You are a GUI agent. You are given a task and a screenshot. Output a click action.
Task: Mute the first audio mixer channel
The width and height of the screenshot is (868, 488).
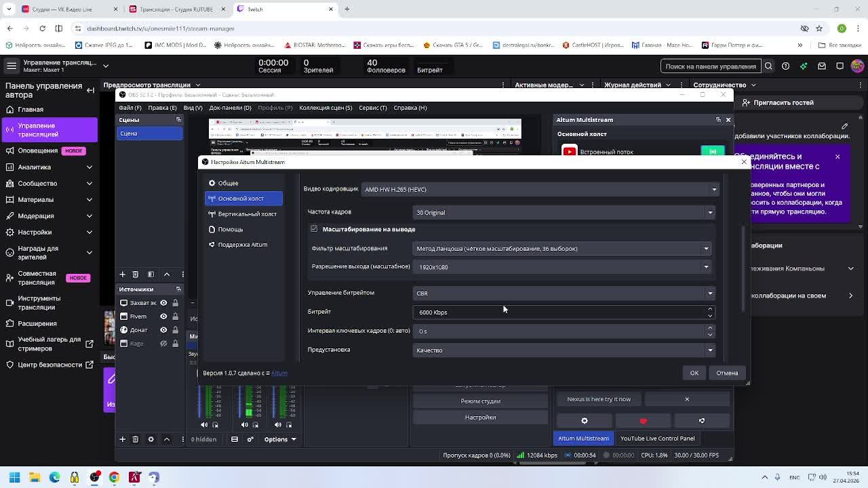pyautogui.click(x=204, y=425)
